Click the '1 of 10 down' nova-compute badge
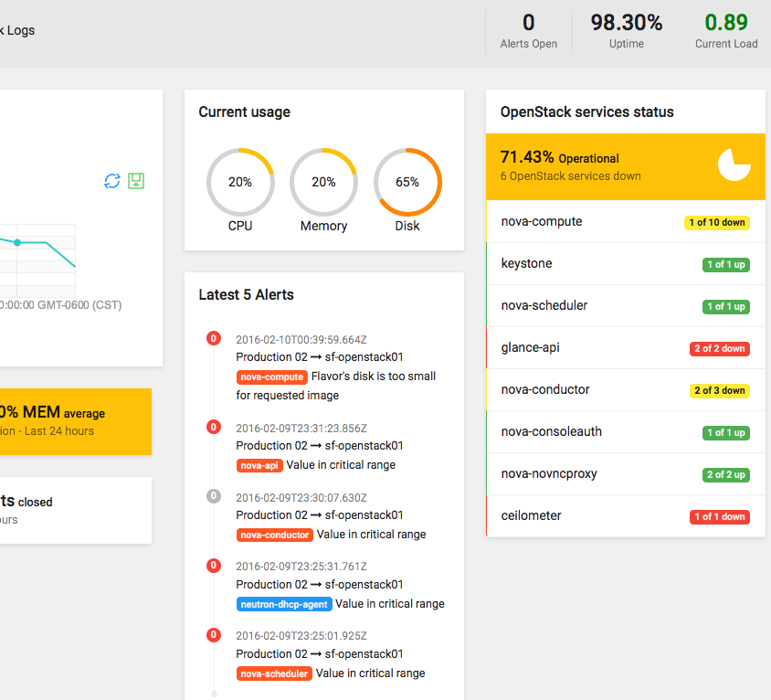 coord(717,223)
